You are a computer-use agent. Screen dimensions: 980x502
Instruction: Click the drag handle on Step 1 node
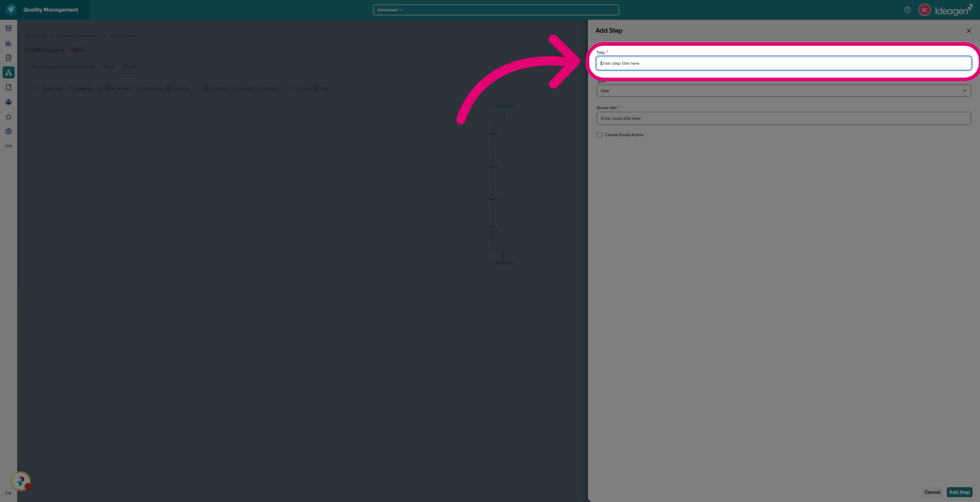(474, 134)
